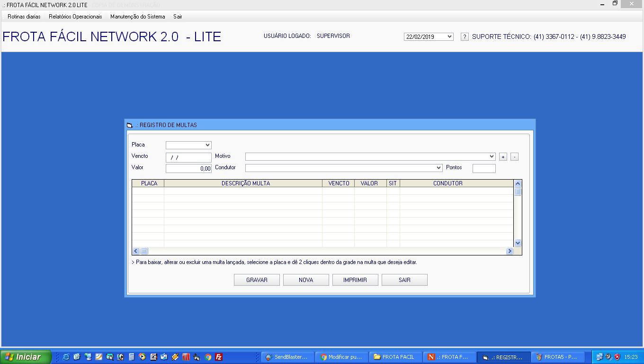Viewport: 644px width, 364px height.
Task: Open the Placa dropdown
Action: tap(206, 145)
